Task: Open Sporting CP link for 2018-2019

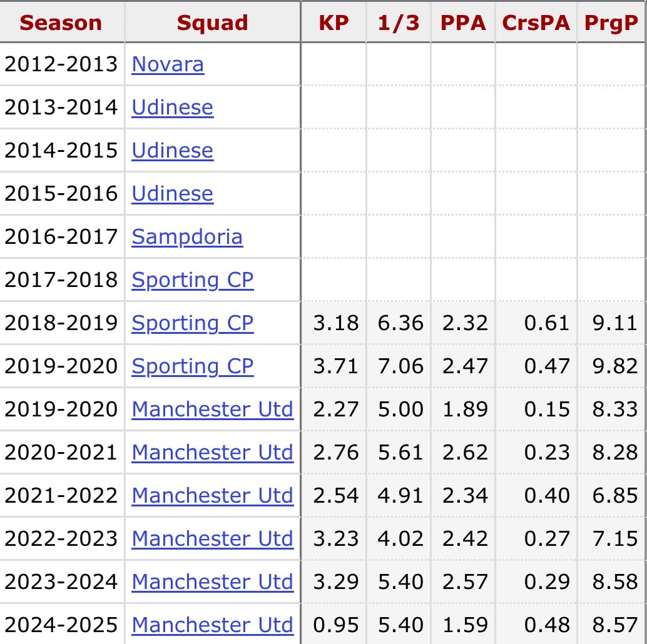Action: click(x=192, y=323)
